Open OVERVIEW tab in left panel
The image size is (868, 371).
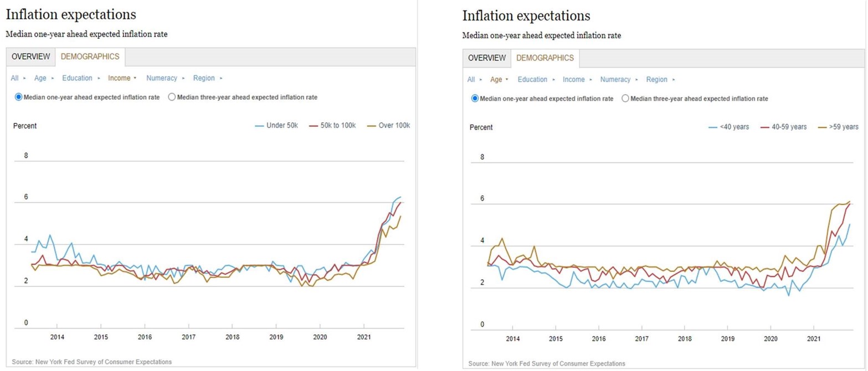click(x=31, y=56)
